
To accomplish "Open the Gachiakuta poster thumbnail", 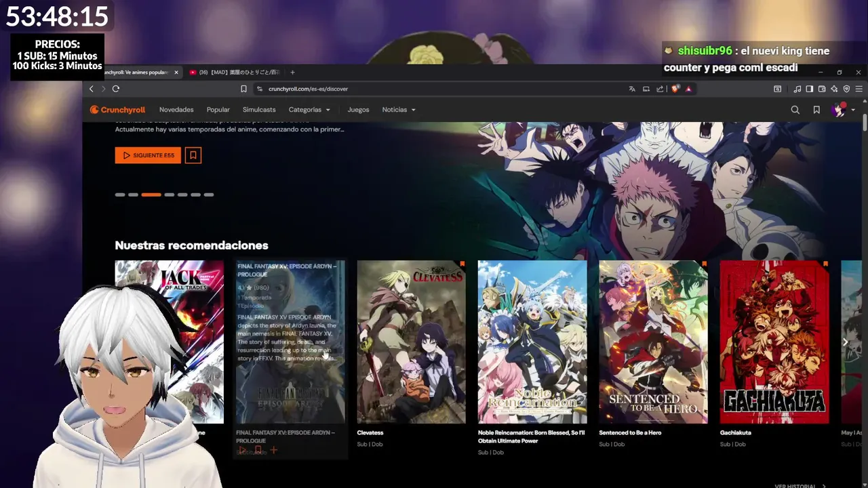I will click(x=774, y=342).
